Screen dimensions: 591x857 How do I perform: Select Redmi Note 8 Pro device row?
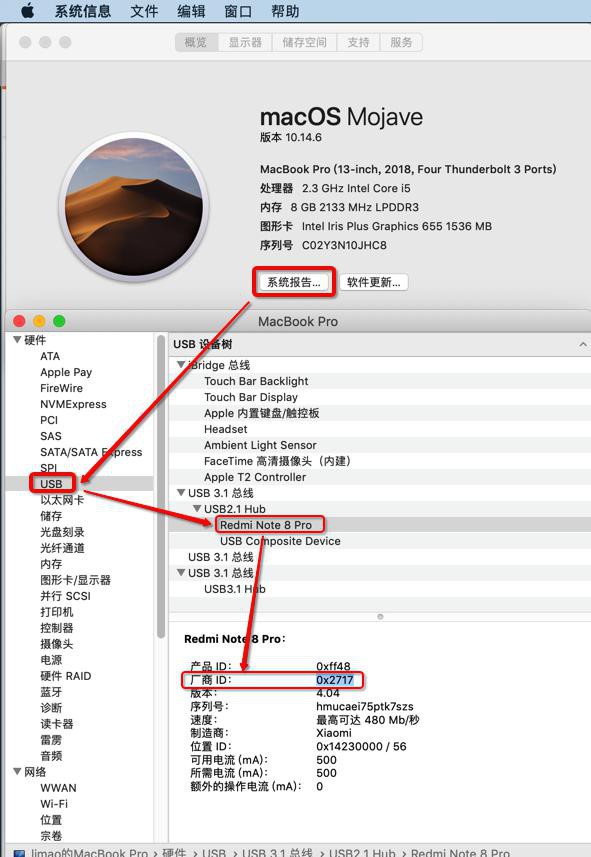pos(379,525)
